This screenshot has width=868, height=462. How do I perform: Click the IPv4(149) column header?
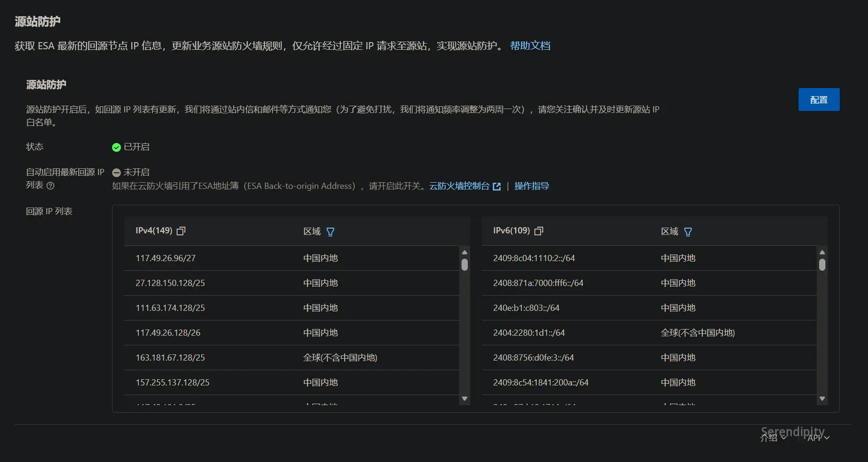154,231
